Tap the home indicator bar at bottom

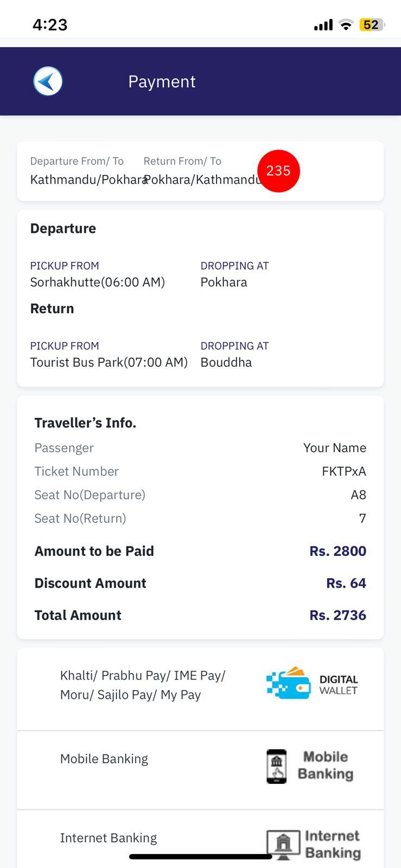[200, 857]
